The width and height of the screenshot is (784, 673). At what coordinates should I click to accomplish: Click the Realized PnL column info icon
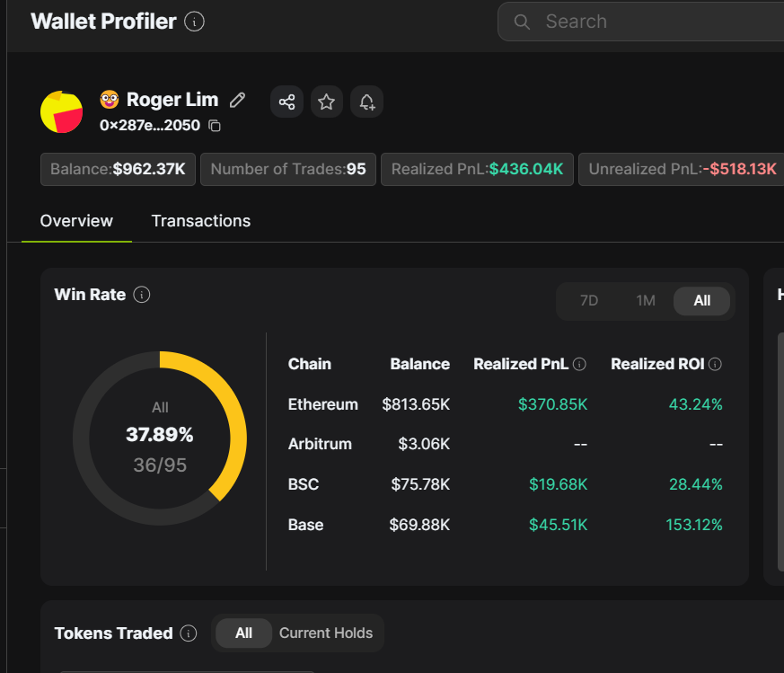pyautogui.click(x=579, y=364)
